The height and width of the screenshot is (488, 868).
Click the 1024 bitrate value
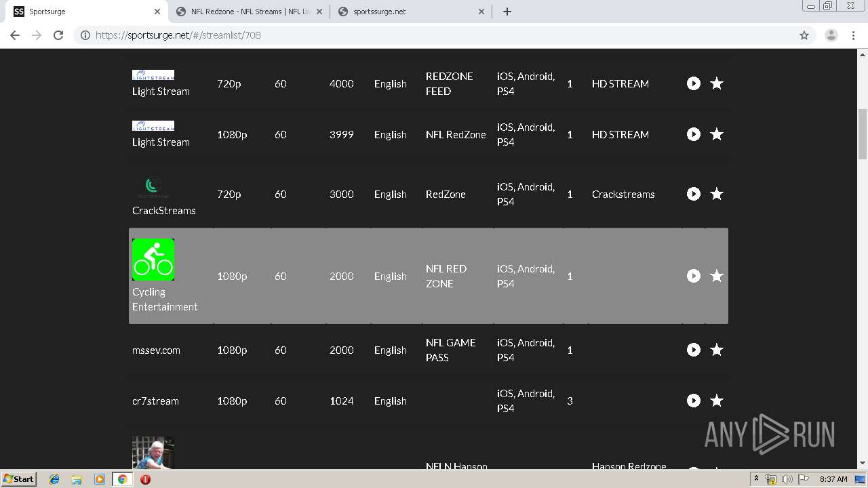pyautogui.click(x=342, y=401)
